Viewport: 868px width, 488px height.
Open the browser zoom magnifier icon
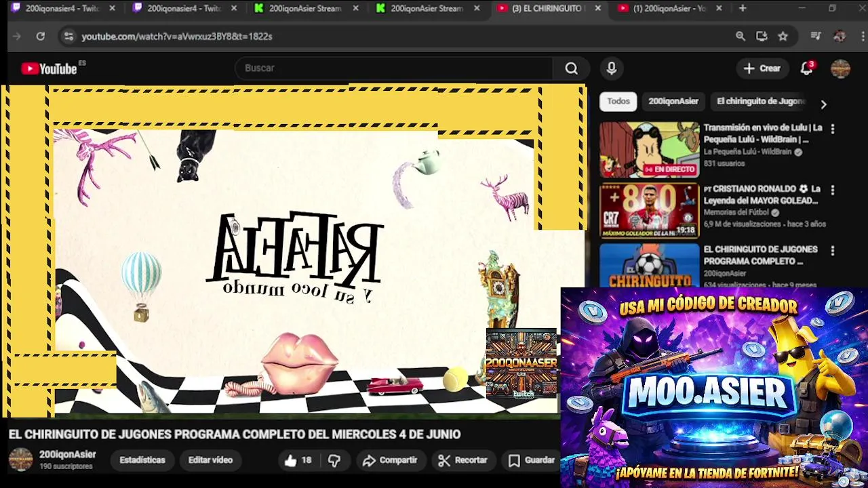click(741, 37)
